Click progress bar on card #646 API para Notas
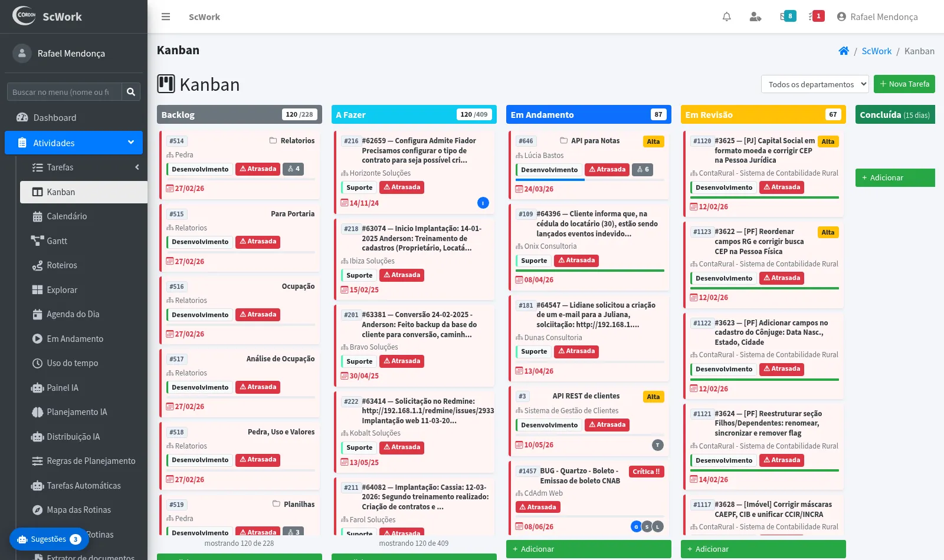Image resolution: width=944 pixels, height=560 pixels. (x=589, y=180)
